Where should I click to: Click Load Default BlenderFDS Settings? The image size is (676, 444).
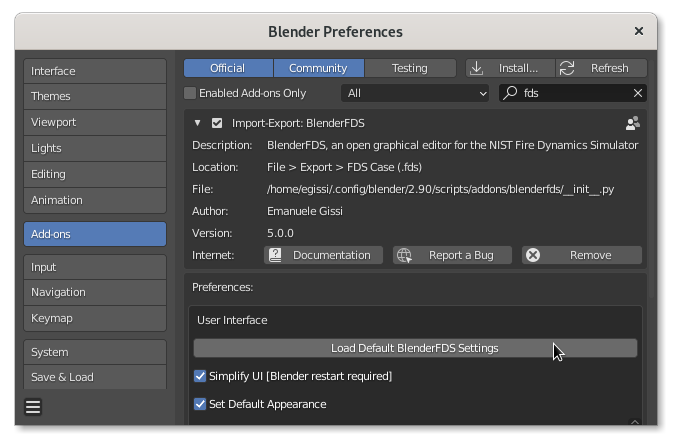(415, 348)
